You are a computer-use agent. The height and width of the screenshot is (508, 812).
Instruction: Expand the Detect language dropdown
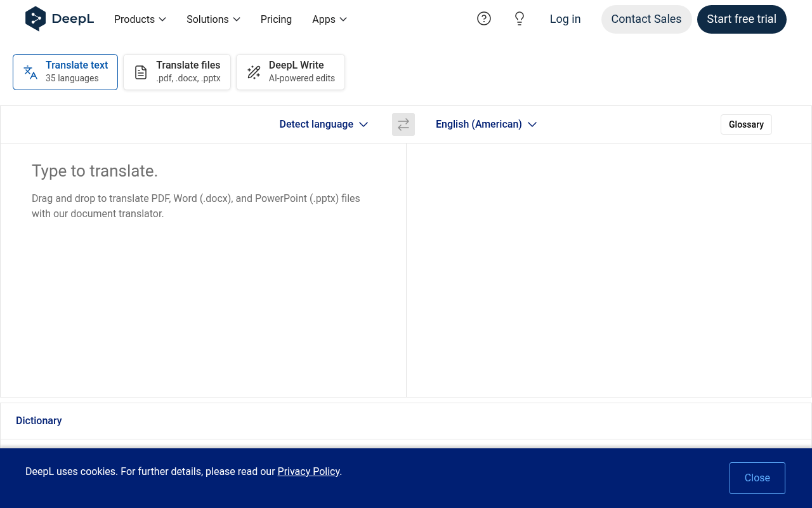(324, 124)
